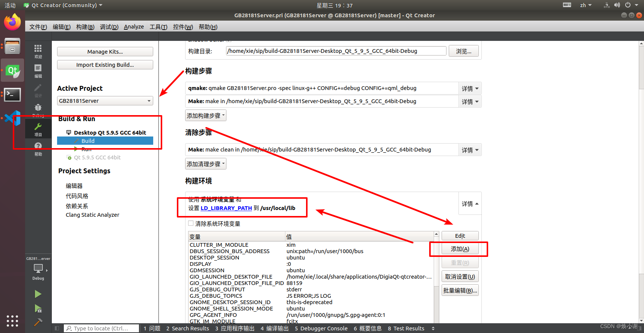Open the Help (帮助) mode icon
Viewport: 644px width, 333px height.
[38, 149]
